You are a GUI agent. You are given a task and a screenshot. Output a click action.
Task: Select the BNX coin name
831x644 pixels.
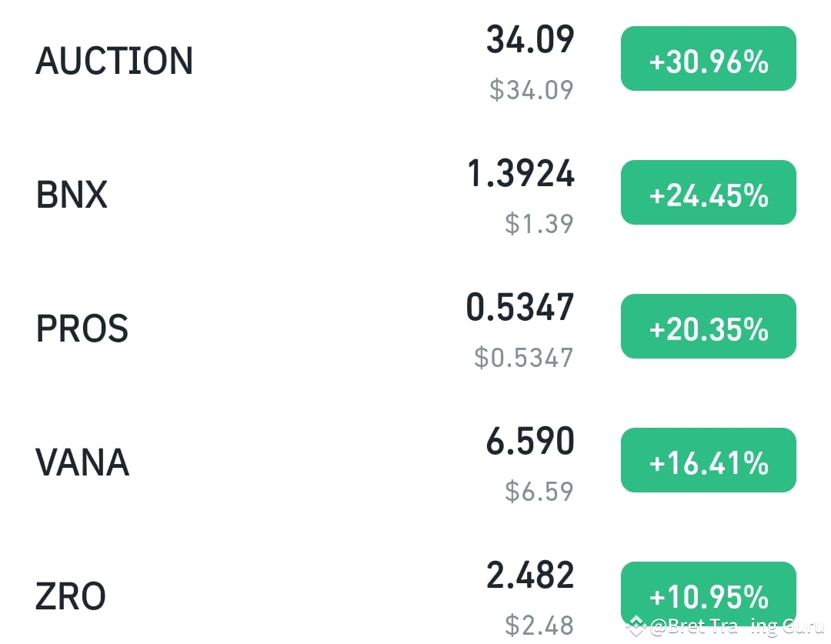[72, 195]
